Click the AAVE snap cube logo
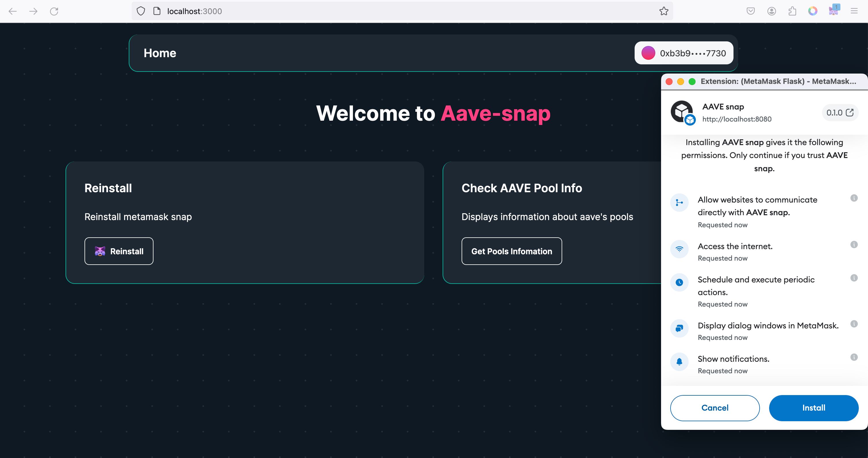Image resolution: width=868 pixels, height=458 pixels. coord(683,112)
